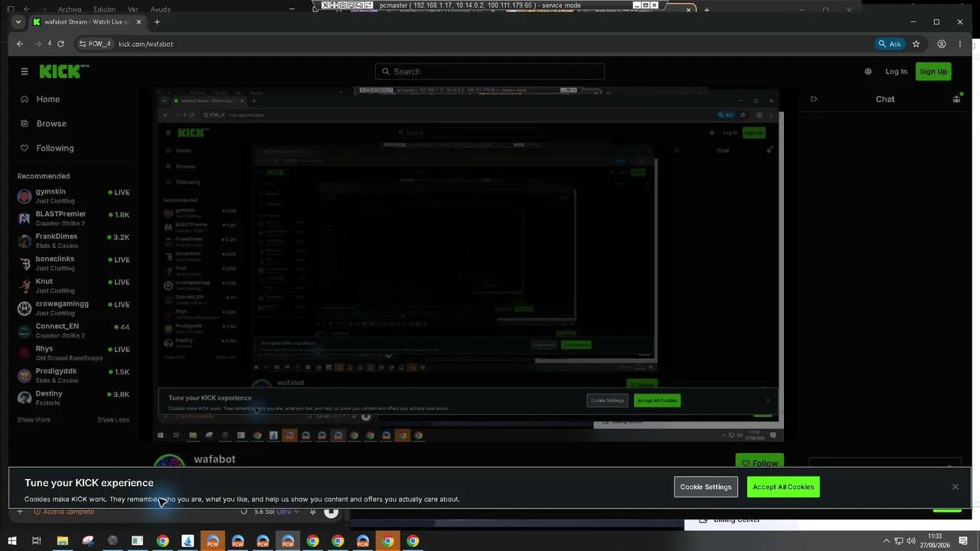Go back using the browser back arrow

pos(20,44)
